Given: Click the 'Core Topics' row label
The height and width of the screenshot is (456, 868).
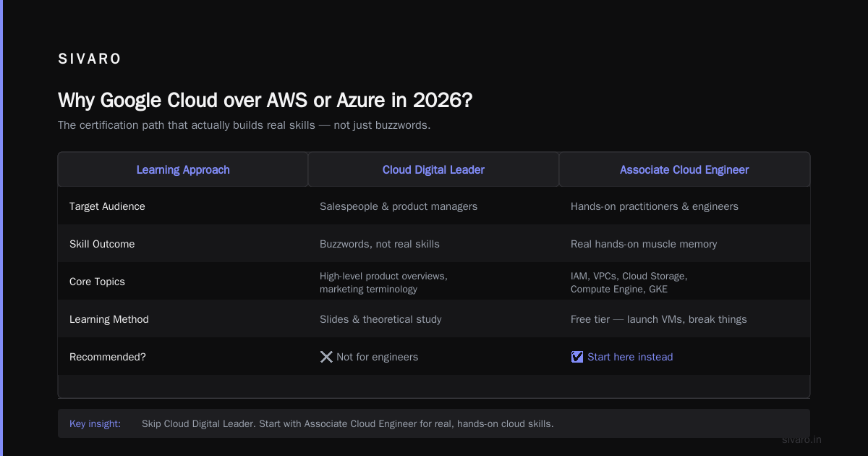Looking at the screenshot, I should pos(97,282).
